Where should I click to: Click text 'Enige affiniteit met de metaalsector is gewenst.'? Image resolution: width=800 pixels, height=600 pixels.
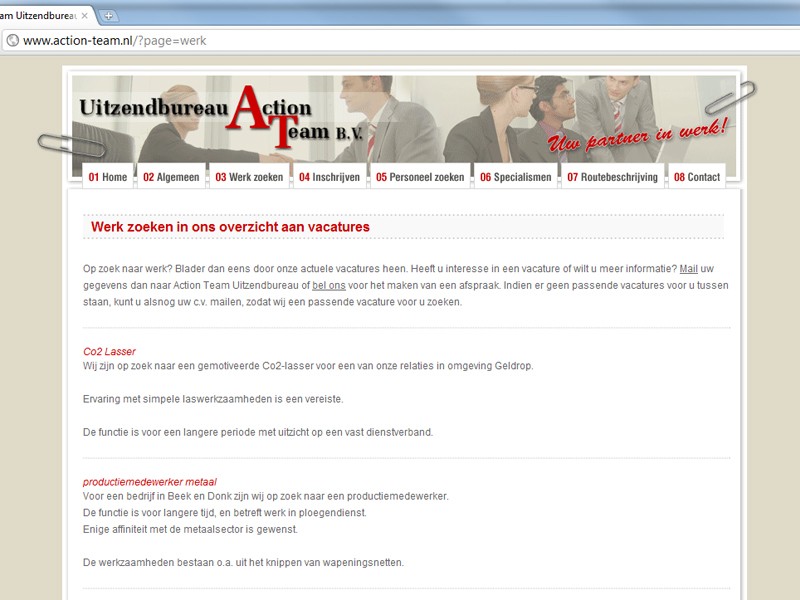coord(190,529)
